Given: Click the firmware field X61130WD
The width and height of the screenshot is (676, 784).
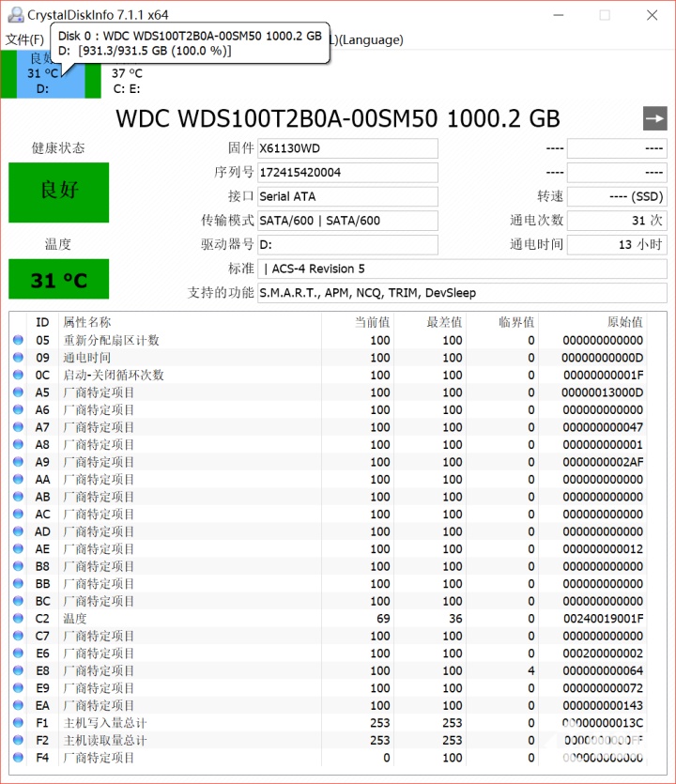Looking at the screenshot, I should (x=347, y=148).
